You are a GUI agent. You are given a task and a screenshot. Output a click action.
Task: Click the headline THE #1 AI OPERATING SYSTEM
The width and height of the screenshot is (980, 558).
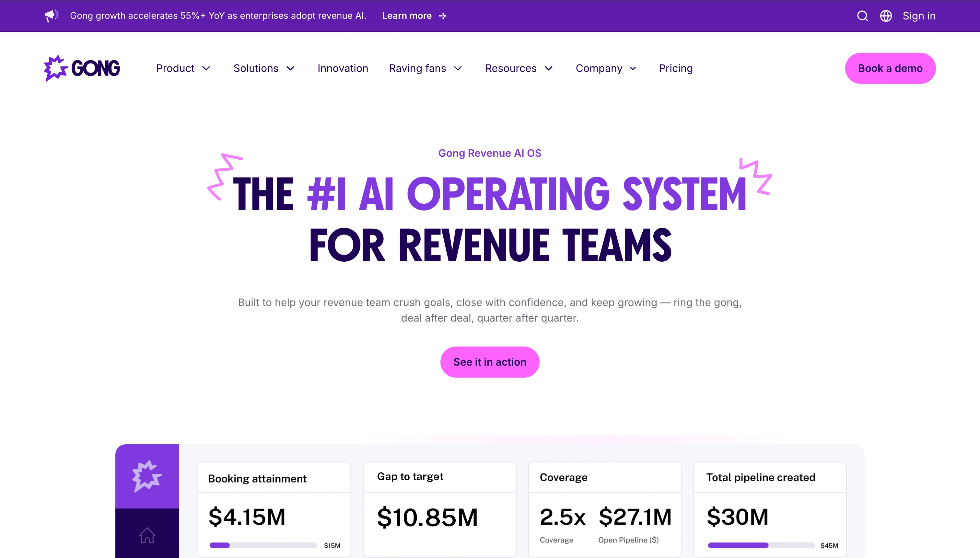tap(490, 194)
